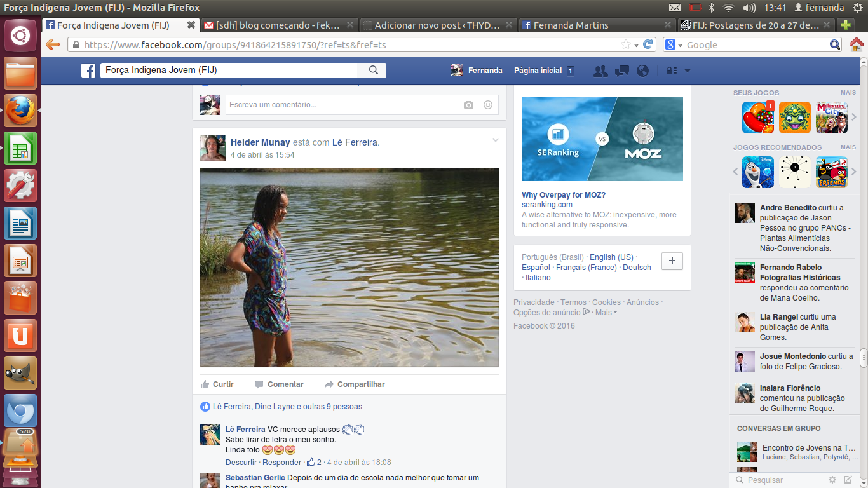Switch to Adicionar novo post tab
868x488 pixels.
pyautogui.click(x=438, y=25)
